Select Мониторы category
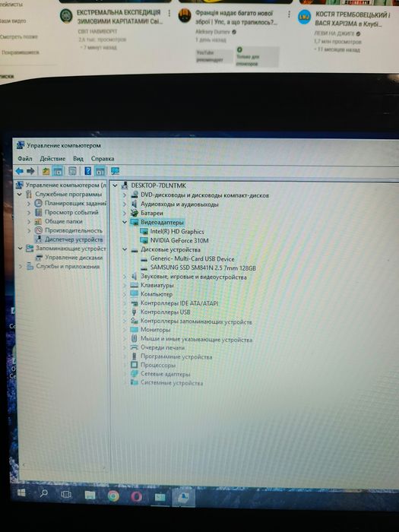399x532 pixels. [x=155, y=329]
